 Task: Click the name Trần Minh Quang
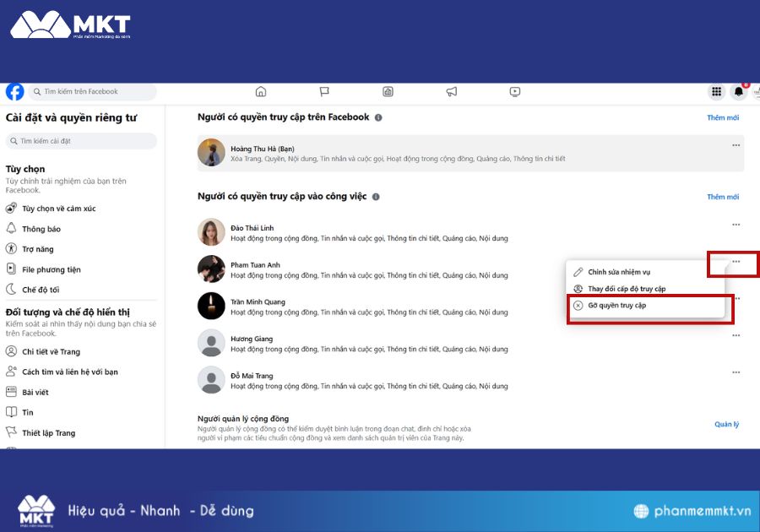pyautogui.click(x=258, y=301)
